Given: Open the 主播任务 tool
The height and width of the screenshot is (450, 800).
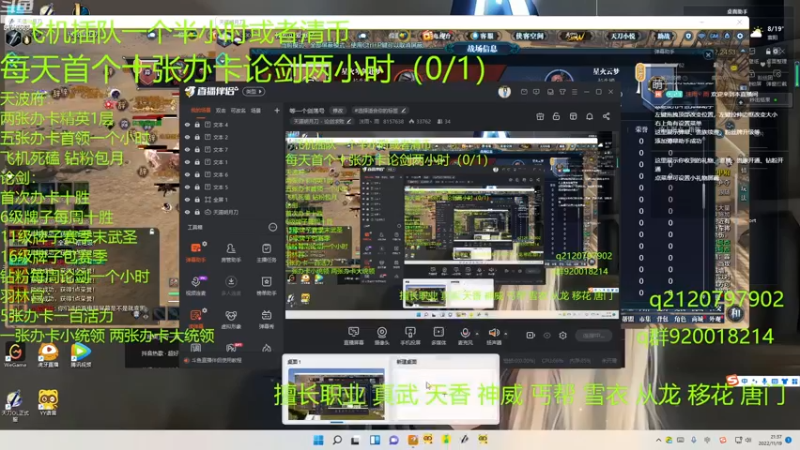Looking at the screenshot, I should click(266, 252).
